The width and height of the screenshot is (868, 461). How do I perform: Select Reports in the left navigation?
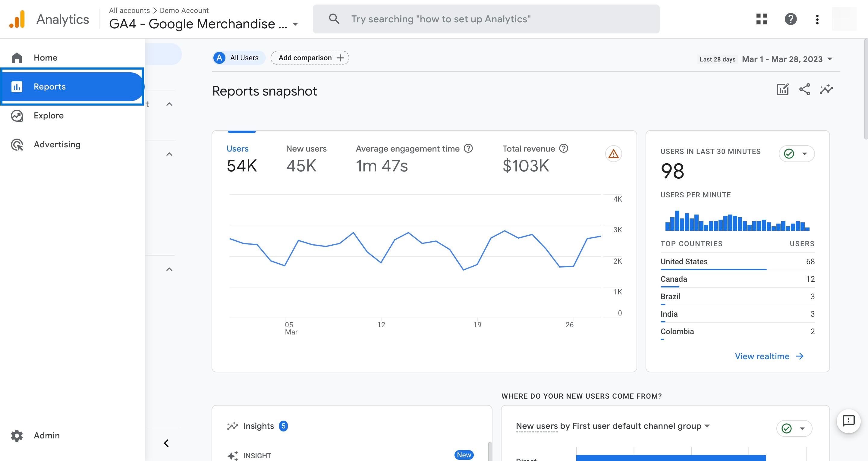point(72,86)
